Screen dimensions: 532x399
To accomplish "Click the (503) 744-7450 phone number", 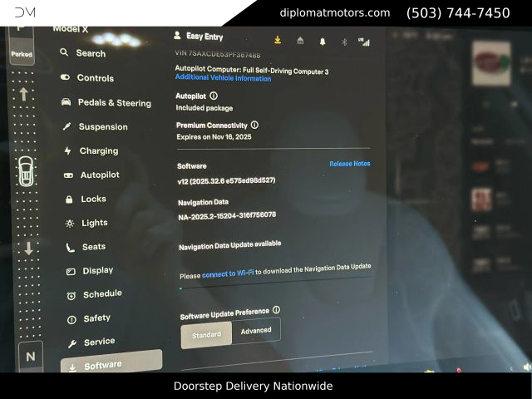I will pyautogui.click(x=458, y=13).
